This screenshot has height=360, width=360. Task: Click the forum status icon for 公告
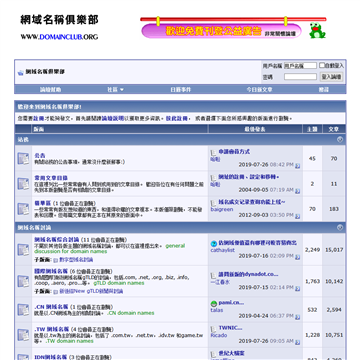[x=23, y=158]
